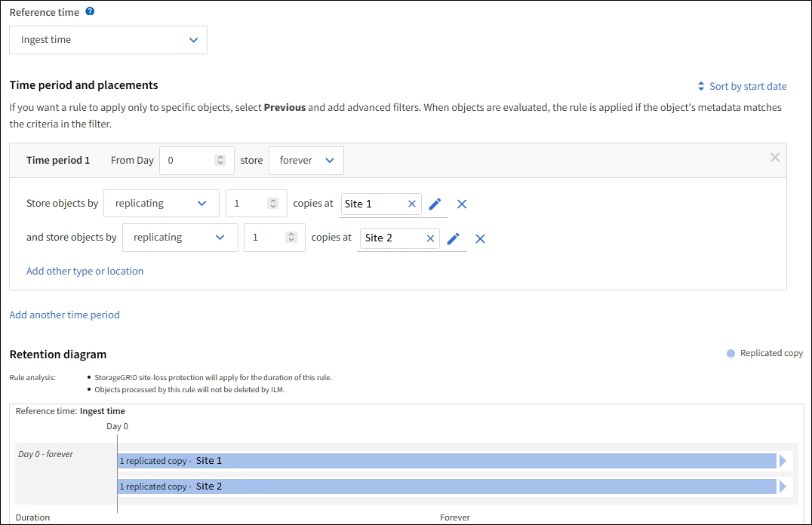Delete the Site 1 placement row

(x=462, y=204)
